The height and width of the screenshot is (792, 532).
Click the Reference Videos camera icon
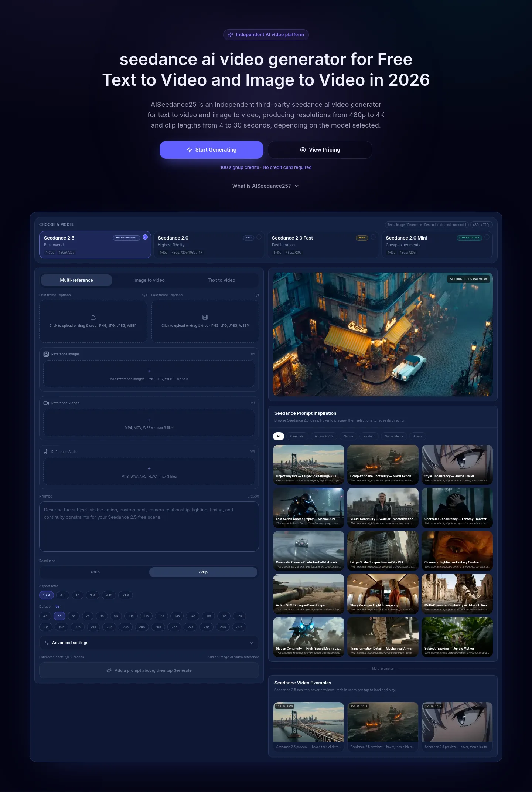click(46, 403)
